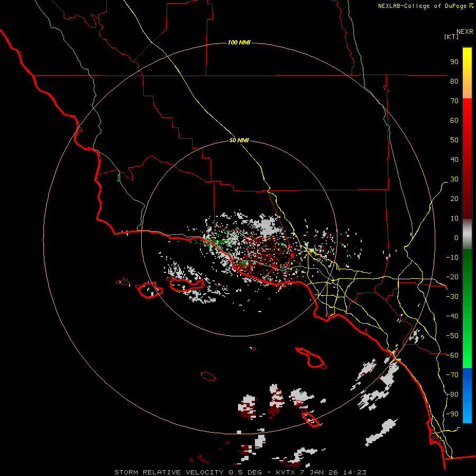
Task: Select the -60 value on velocity scale
Action: click(x=452, y=355)
